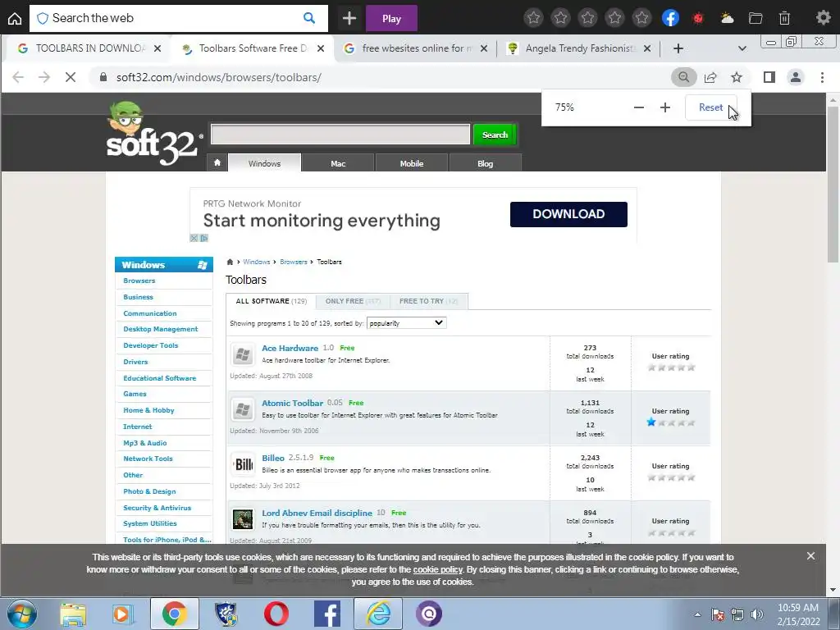
Task: Select the Mac navigation tab
Action: pos(338,163)
